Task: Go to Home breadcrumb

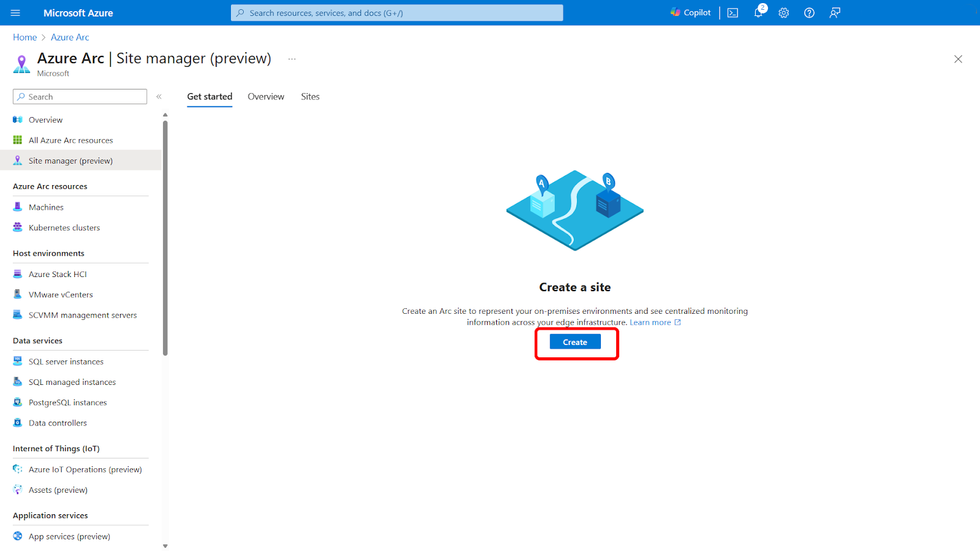Action: click(25, 37)
